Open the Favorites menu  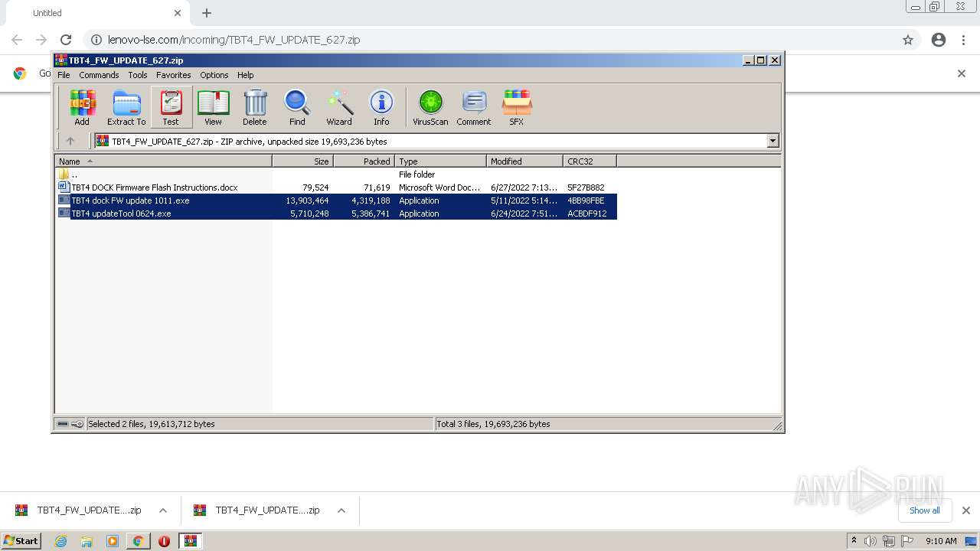point(174,75)
